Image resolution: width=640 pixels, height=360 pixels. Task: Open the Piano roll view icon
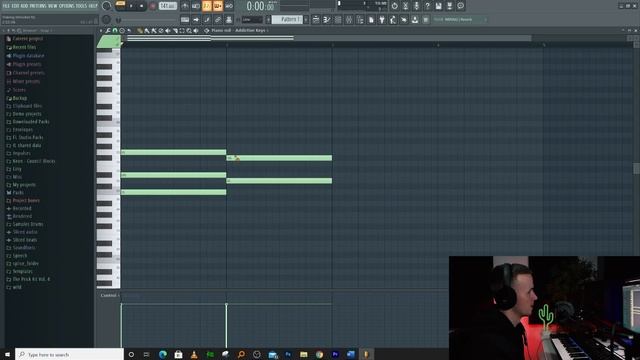point(327,20)
